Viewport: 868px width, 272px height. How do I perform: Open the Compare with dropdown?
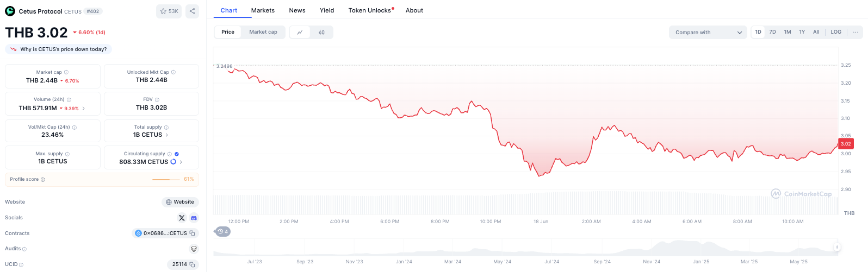pyautogui.click(x=708, y=33)
